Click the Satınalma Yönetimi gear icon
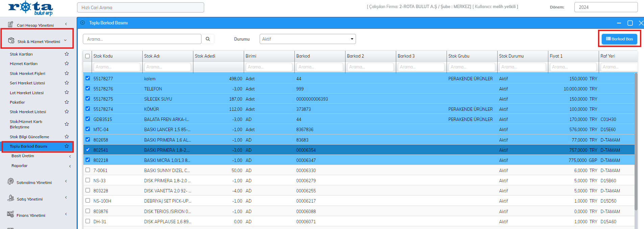Image resolution: width=644 pixels, height=229 pixels. [10, 182]
